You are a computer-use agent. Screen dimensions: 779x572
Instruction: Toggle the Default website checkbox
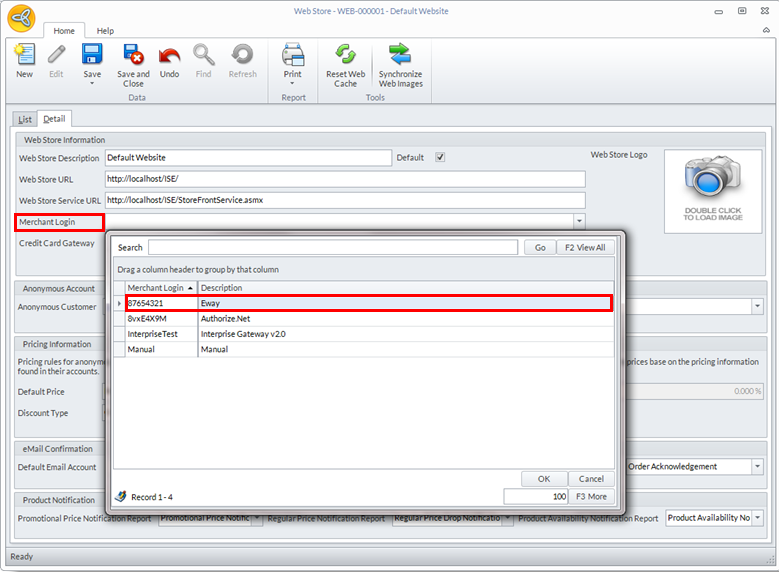(440, 158)
